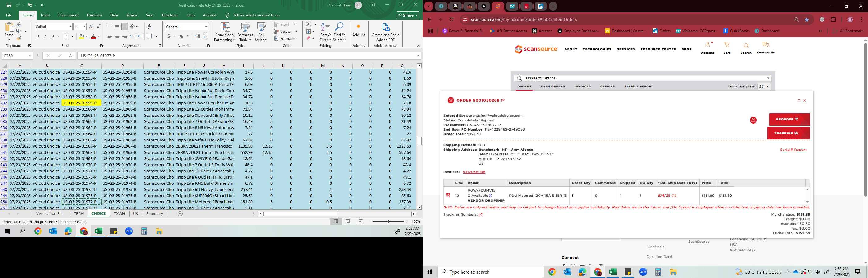Click the POW-PDUMV15 item link
868x278 pixels.
tap(481, 191)
